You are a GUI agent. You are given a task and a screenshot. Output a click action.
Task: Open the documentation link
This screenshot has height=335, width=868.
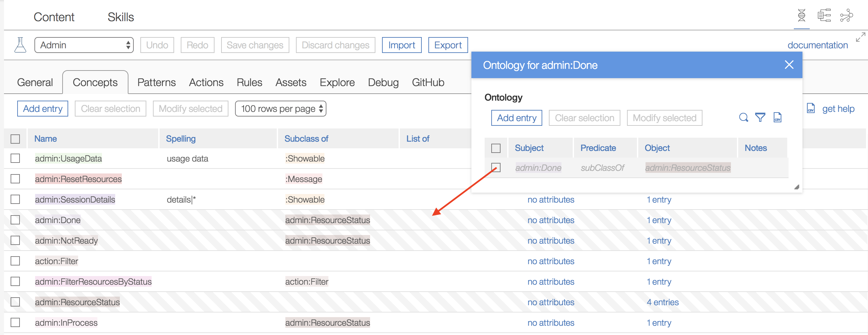pos(817,45)
